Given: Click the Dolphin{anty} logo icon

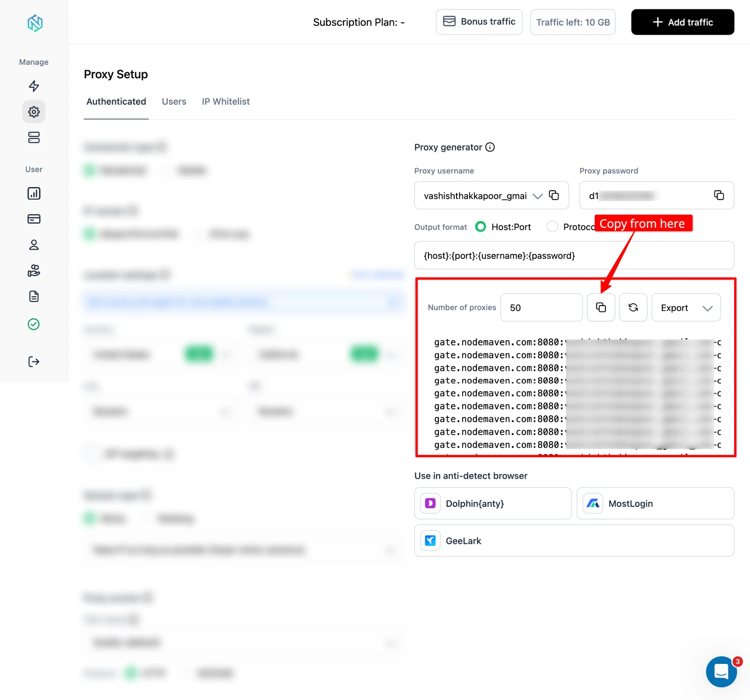Looking at the screenshot, I should point(430,504).
